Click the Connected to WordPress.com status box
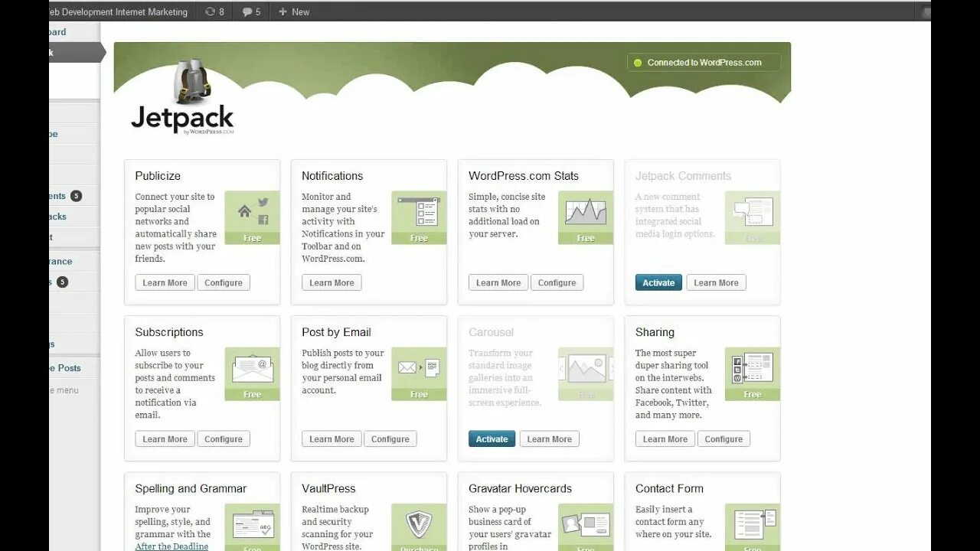The height and width of the screenshot is (551, 980). pyautogui.click(x=704, y=63)
